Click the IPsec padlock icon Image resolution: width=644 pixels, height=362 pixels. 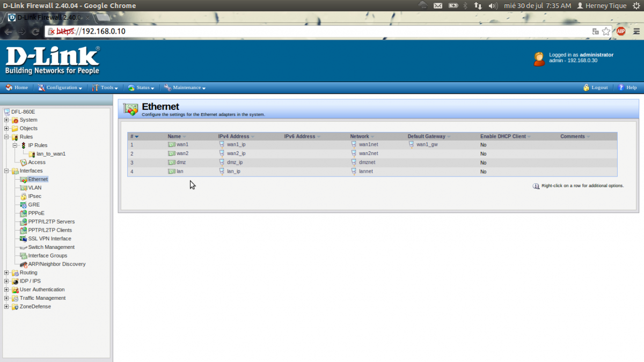pos(24,196)
